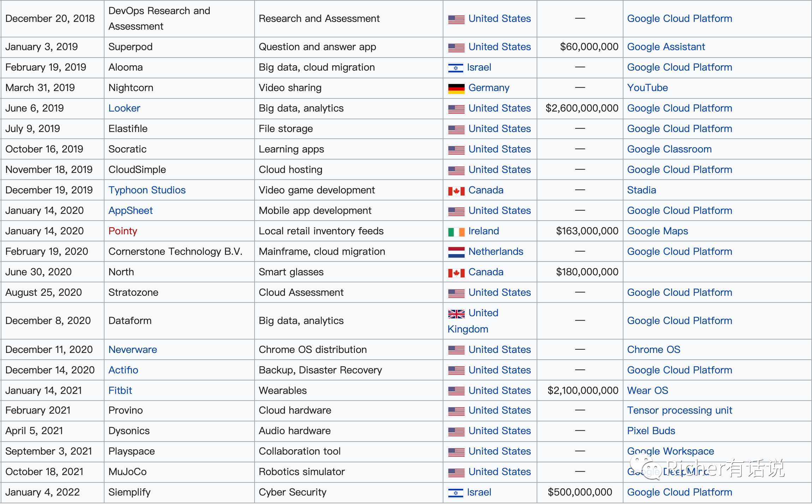Viewport: 812px width, 504px height.
Task: Click the Tensor processing unit link
Action: pyautogui.click(x=679, y=410)
